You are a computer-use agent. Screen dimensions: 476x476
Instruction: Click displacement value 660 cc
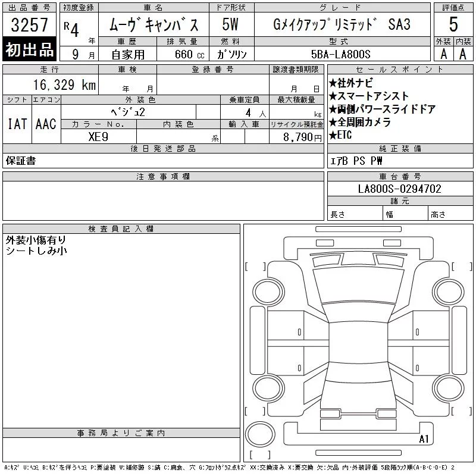click(x=189, y=54)
